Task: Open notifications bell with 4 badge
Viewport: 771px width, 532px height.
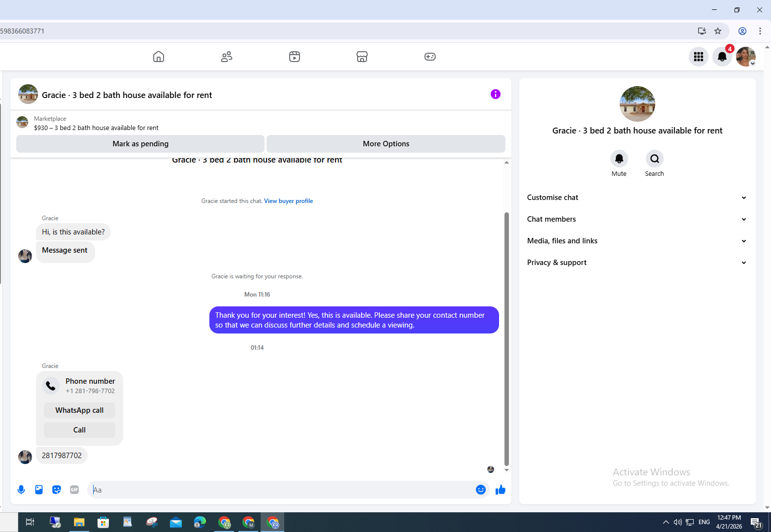Action: coord(722,57)
